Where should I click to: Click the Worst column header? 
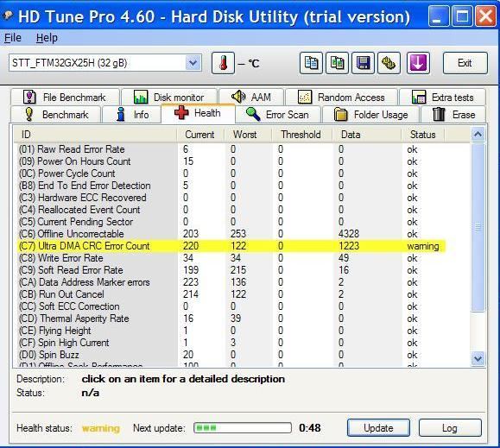pyautogui.click(x=248, y=135)
